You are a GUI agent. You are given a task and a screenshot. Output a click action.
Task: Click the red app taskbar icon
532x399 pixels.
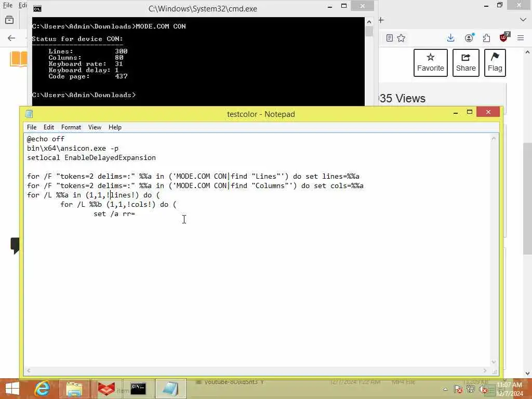point(106,389)
